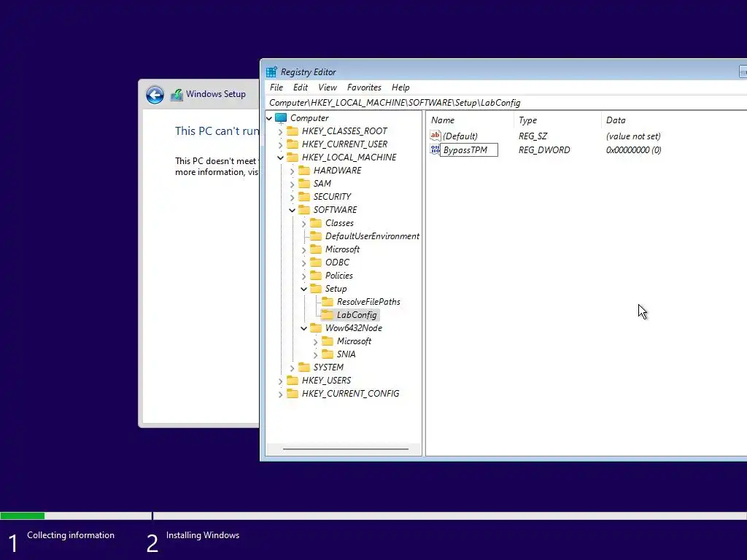Open the Favorites menu
The height and width of the screenshot is (560, 747).
tap(364, 87)
